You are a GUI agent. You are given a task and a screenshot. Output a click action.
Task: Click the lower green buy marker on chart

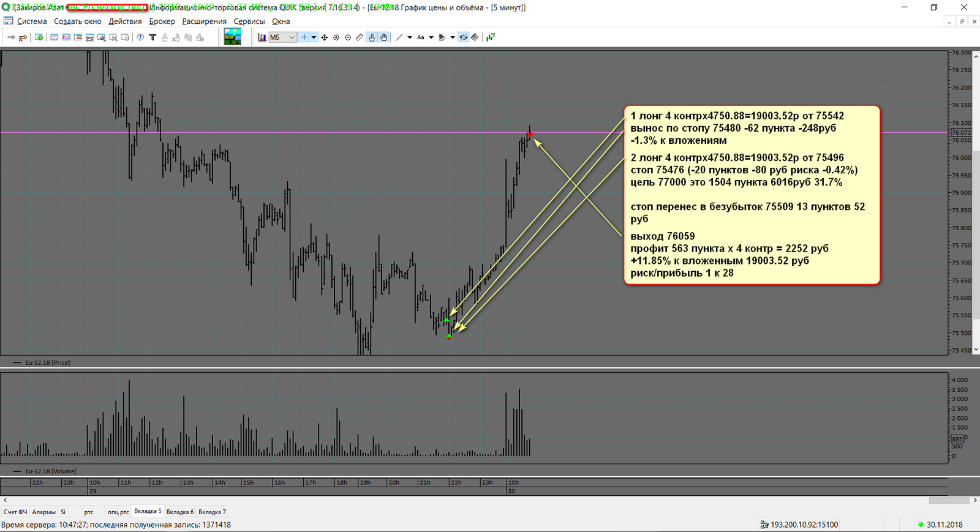[x=449, y=335]
